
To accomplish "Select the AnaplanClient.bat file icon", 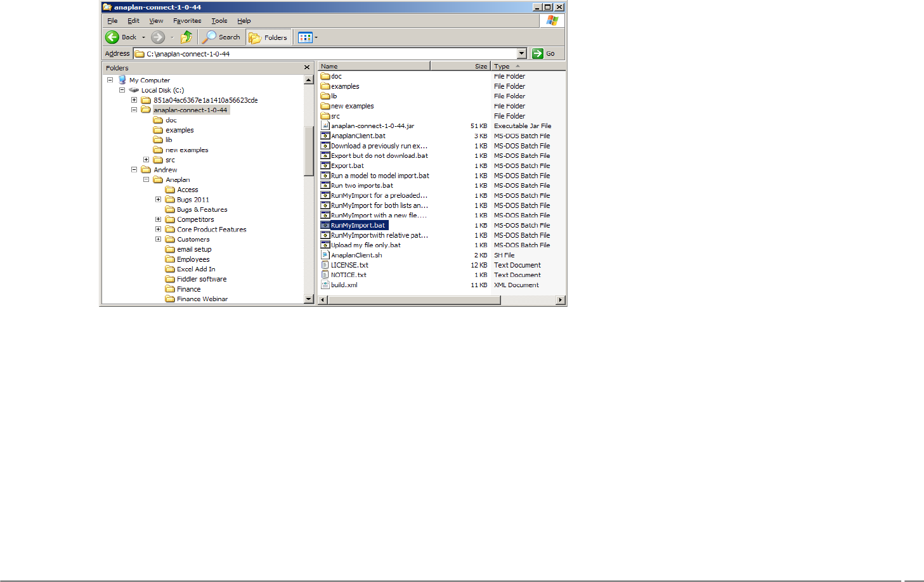I will pos(325,136).
